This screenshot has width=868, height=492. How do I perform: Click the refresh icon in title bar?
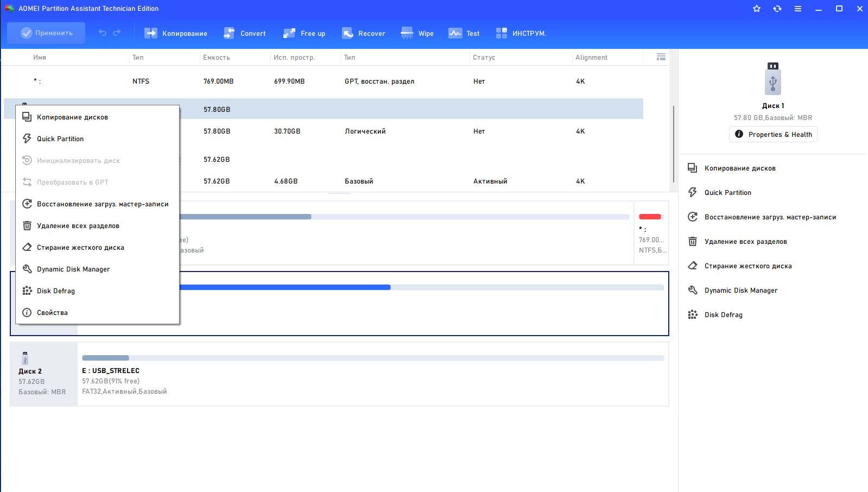[x=777, y=9]
